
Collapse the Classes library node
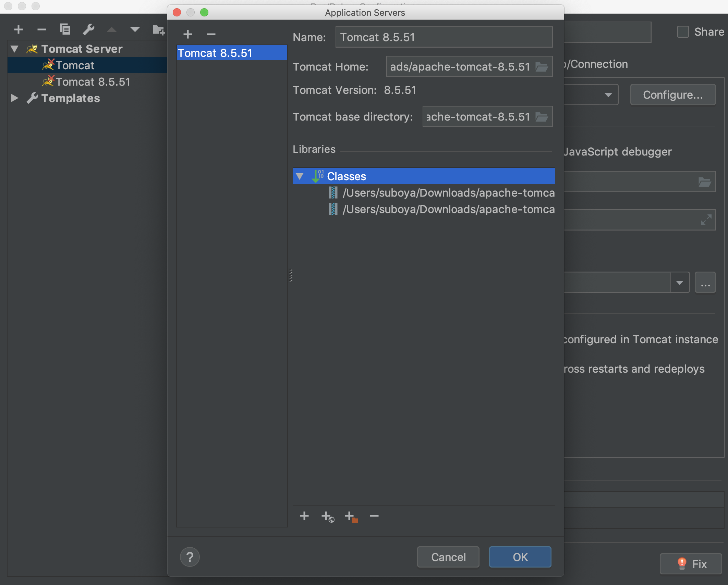tap(300, 176)
